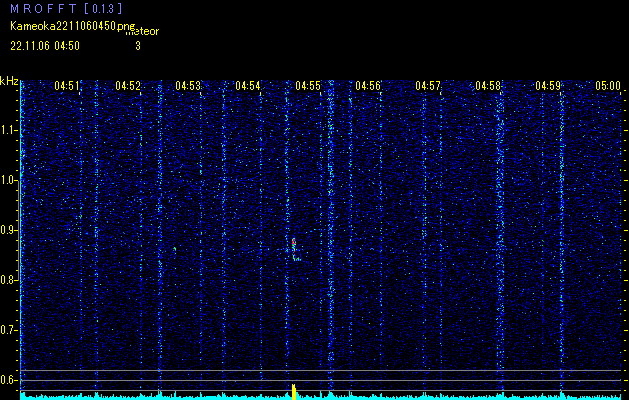
Task: Click the meteor count value 3
Action: [138, 46]
